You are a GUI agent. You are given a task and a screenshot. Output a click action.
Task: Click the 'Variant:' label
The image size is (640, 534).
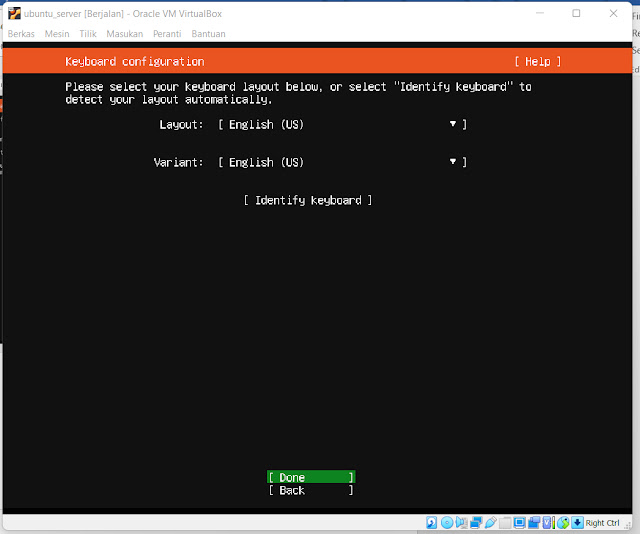178,162
